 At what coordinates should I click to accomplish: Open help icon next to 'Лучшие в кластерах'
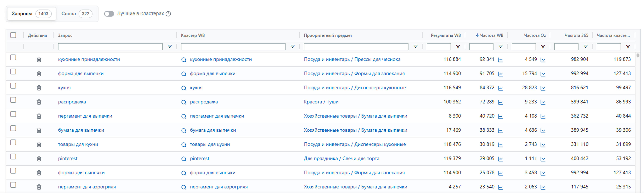[168, 14]
